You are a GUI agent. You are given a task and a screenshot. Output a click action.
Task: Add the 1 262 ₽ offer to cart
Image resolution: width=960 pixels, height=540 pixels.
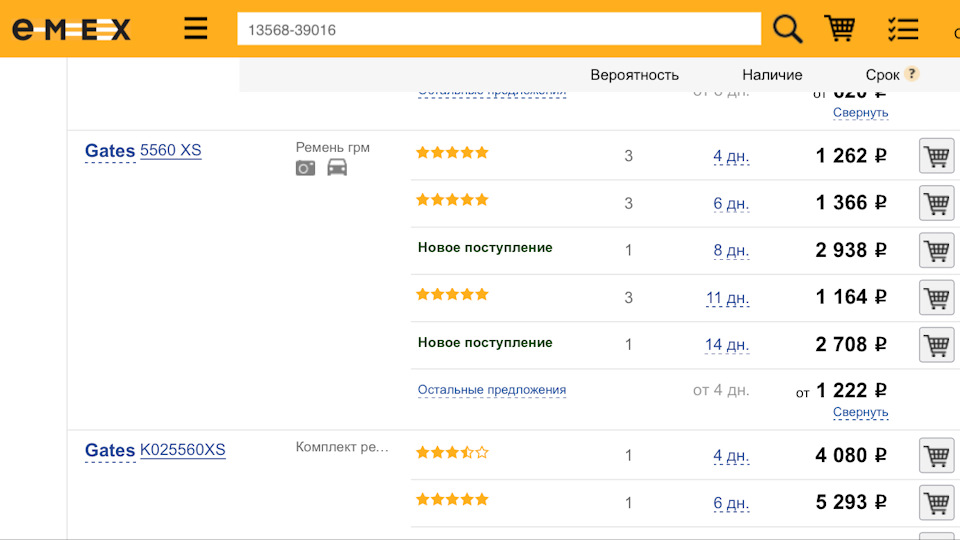936,156
